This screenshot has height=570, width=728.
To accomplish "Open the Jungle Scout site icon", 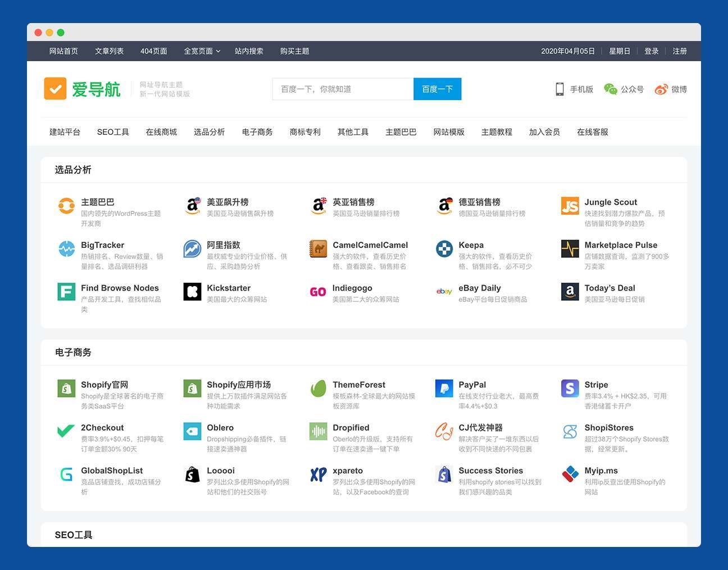I will 569,206.
